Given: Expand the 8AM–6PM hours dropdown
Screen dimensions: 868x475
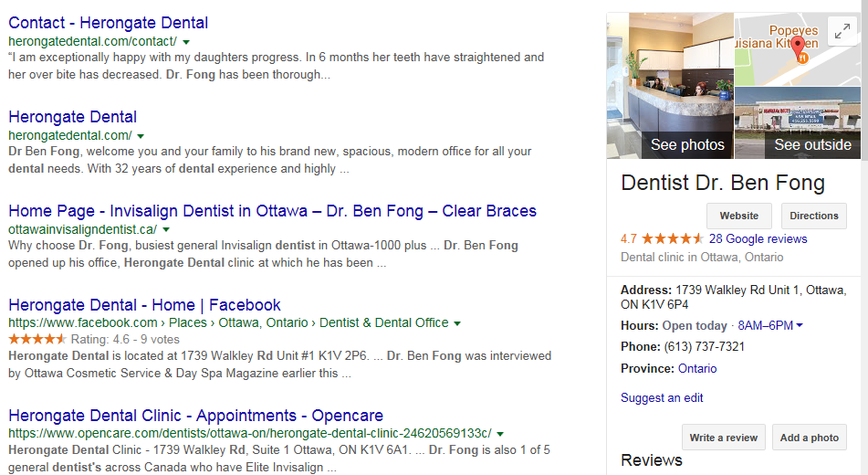Looking at the screenshot, I should (x=800, y=326).
